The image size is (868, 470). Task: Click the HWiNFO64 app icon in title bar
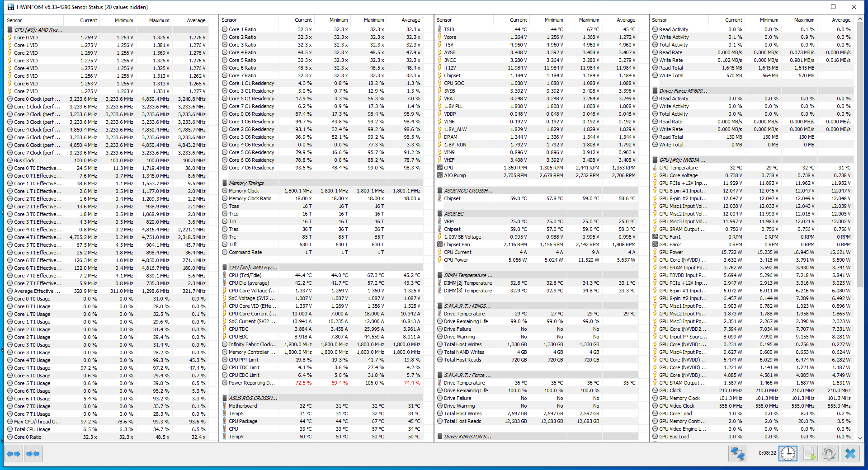[x=10, y=7]
